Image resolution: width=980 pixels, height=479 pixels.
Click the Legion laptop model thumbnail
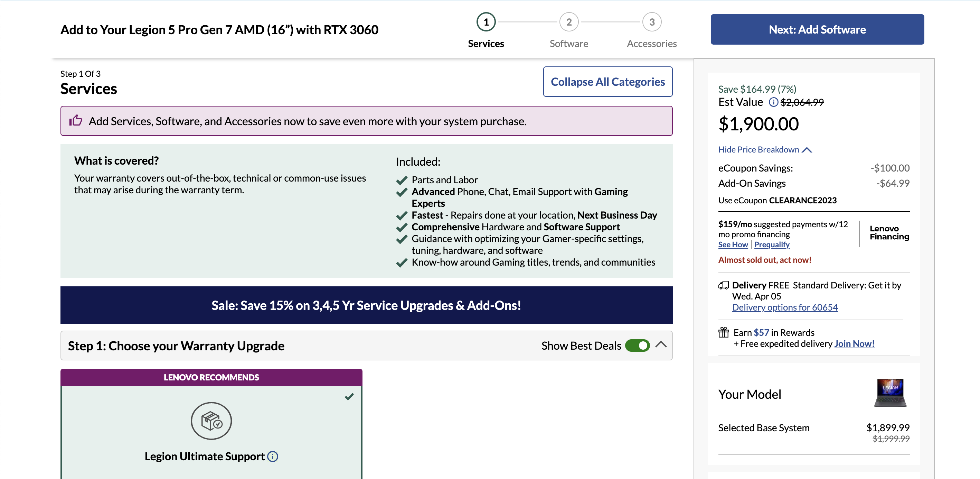[x=890, y=393]
